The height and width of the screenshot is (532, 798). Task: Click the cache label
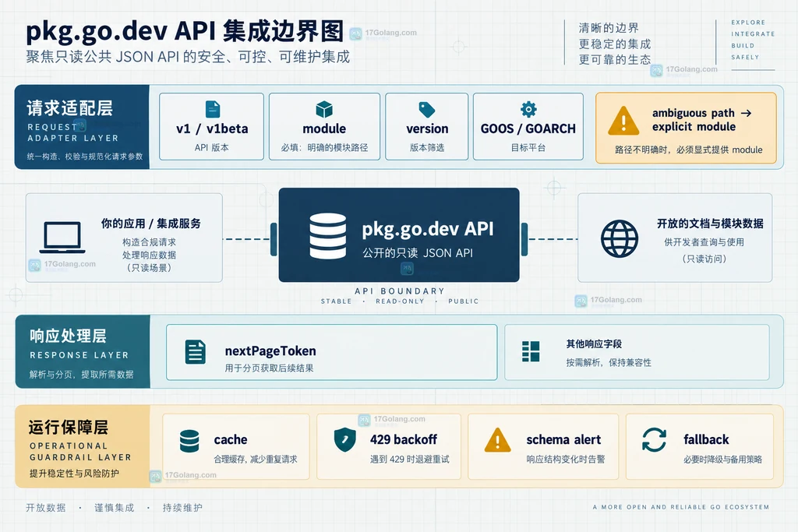click(231, 439)
